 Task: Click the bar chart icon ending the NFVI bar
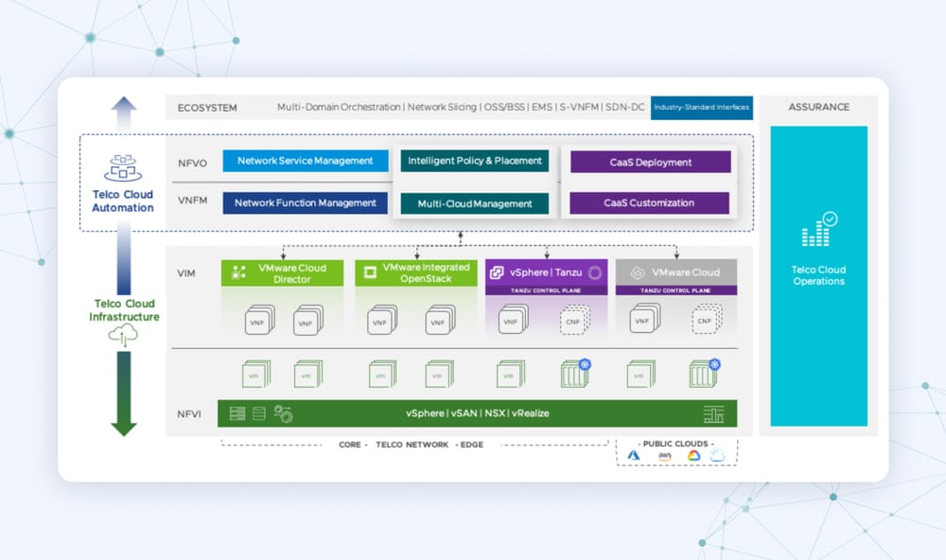(x=713, y=414)
